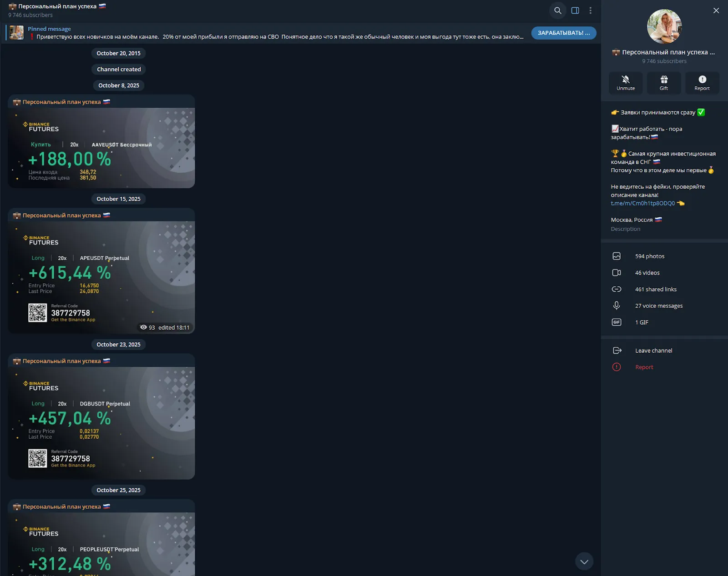Click channel name above the DGBUSDT post
The width and height of the screenshot is (728, 576).
61,361
